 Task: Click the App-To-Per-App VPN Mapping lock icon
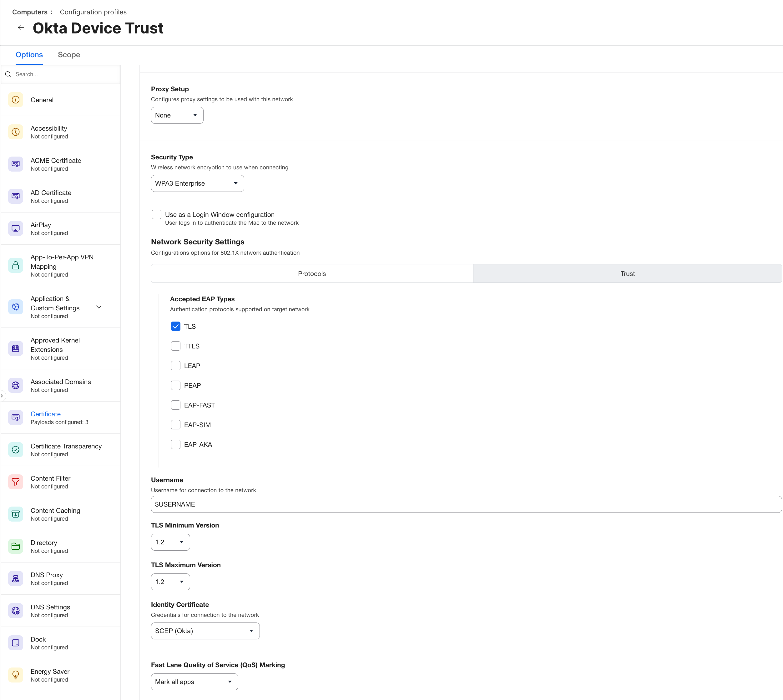(16, 265)
